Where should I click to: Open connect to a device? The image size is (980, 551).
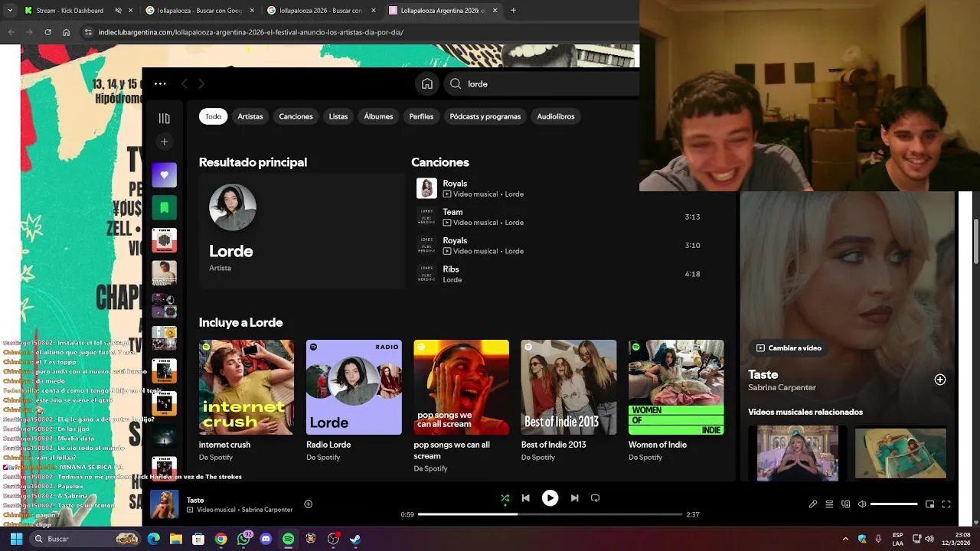click(x=845, y=504)
